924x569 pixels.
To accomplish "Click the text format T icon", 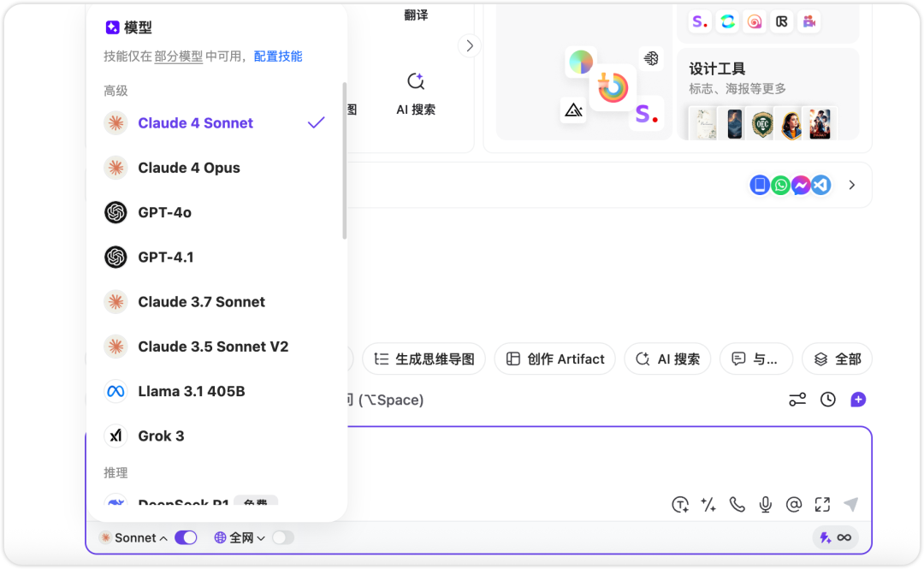I will click(x=680, y=505).
